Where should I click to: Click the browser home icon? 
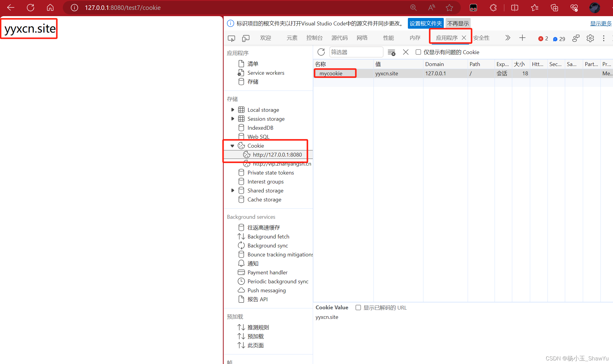50,8
